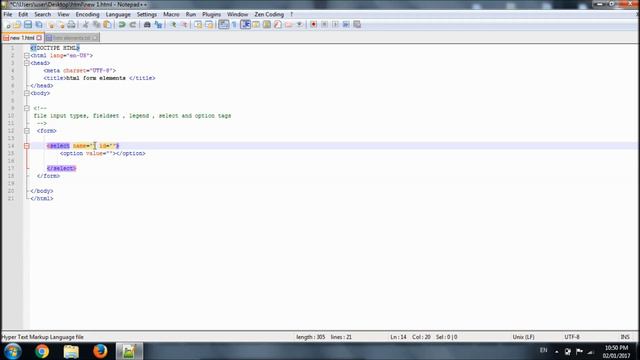Toggle synchronized horizontal scrolling
The width and height of the screenshot is (640, 360).
click(209, 25)
